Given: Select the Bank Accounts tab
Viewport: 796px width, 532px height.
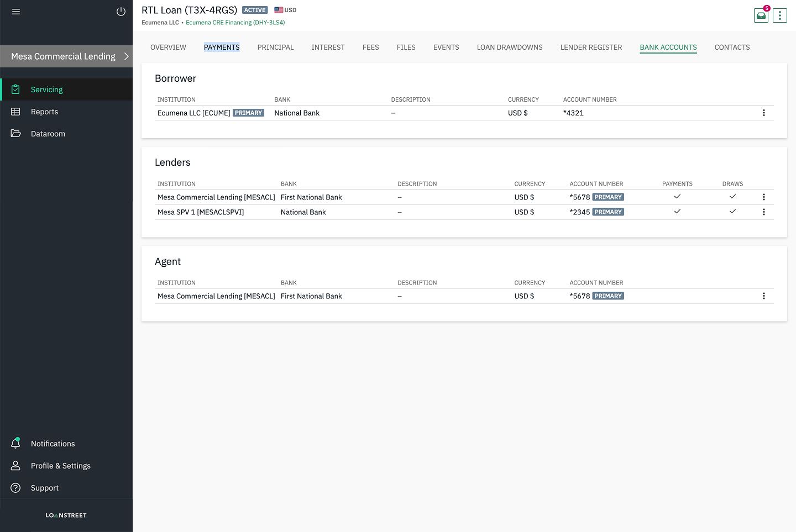Looking at the screenshot, I should pyautogui.click(x=668, y=48).
